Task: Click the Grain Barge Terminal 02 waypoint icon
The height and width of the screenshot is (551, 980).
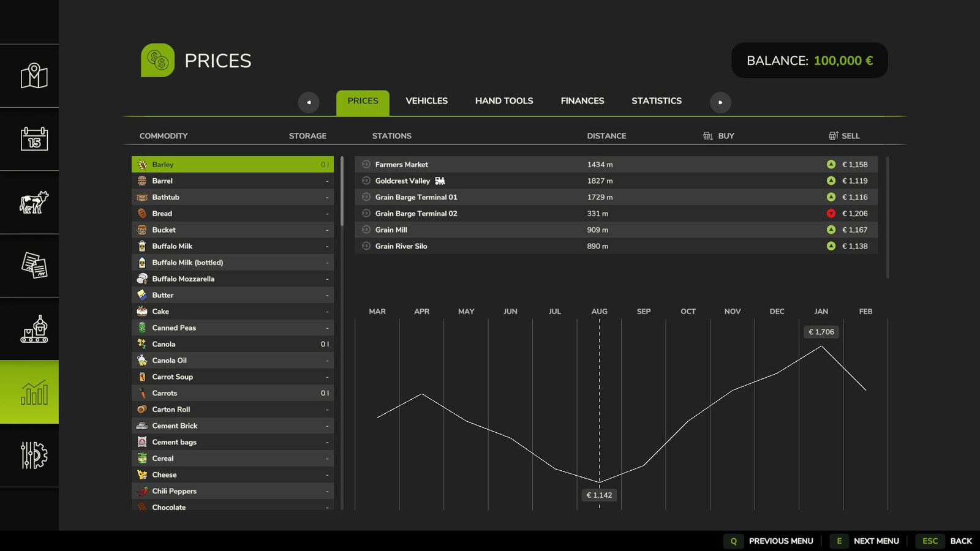Action: [366, 214]
